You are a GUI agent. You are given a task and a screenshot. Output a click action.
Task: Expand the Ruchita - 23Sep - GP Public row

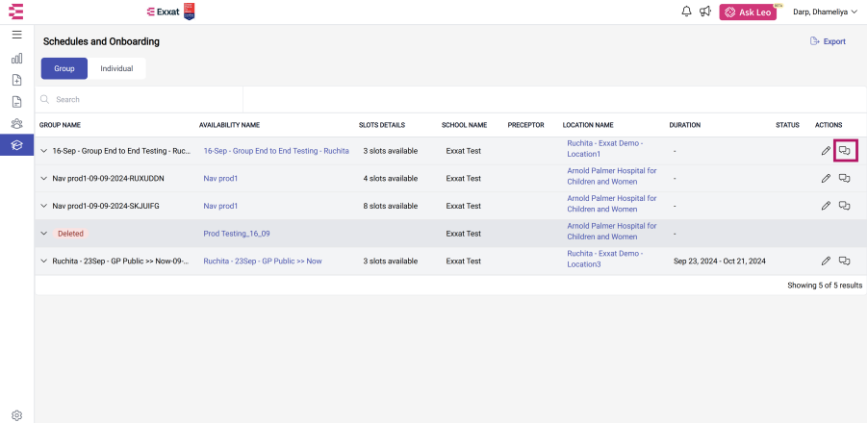click(44, 261)
